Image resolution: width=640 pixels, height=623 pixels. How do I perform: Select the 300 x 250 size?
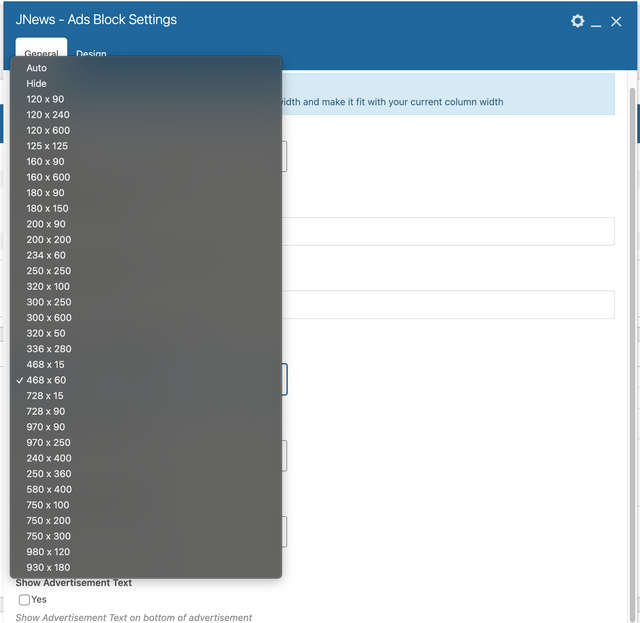(x=146, y=302)
